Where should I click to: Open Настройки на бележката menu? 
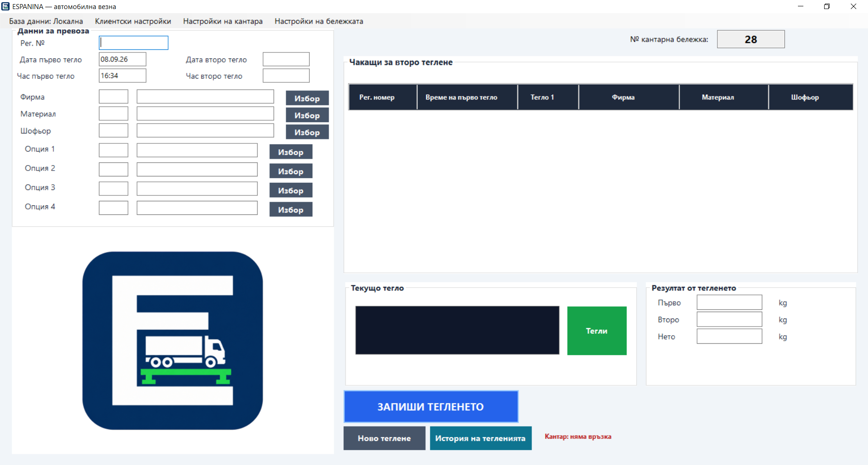(x=319, y=21)
